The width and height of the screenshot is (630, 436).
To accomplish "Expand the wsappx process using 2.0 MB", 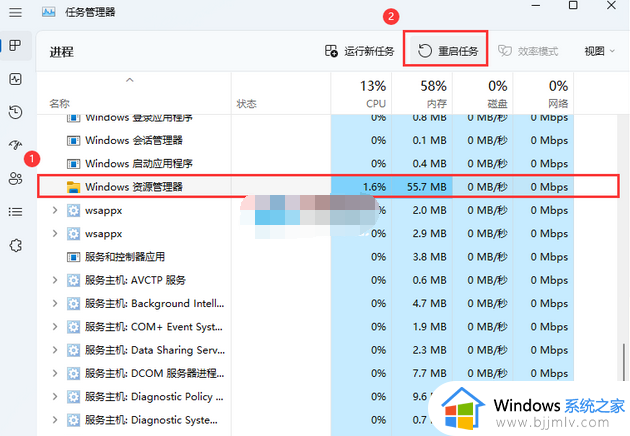I will tap(55, 210).
